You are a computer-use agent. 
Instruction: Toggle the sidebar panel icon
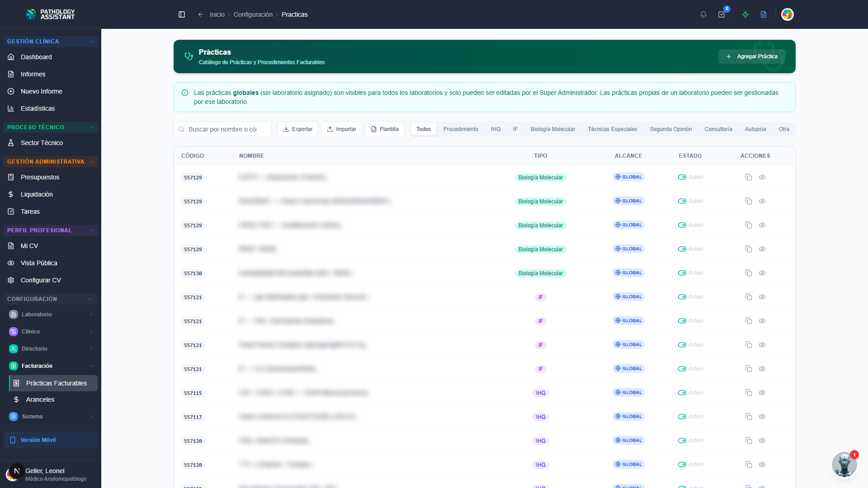[182, 14]
